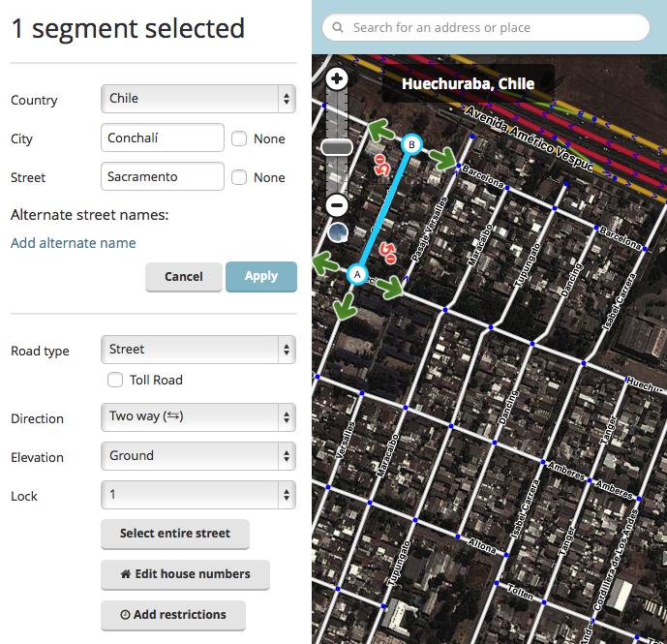Click the Edit house numbers button
Image resolution: width=667 pixels, height=644 pixels.
[185, 574]
